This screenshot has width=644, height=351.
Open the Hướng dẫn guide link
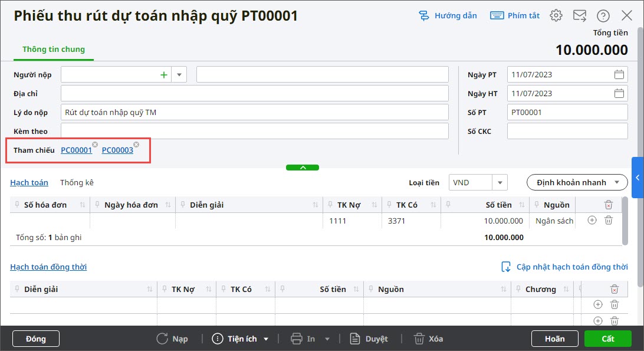pos(448,15)
